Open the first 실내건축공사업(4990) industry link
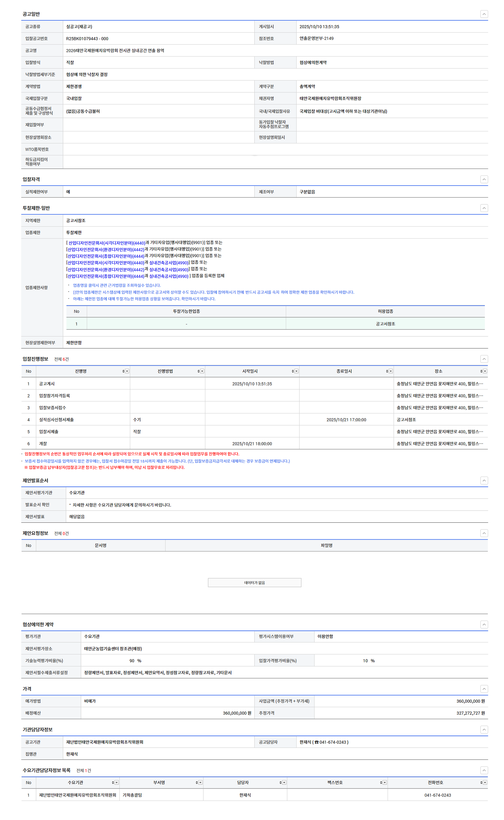The height and width of the screenshot is (820, 504). pos(169,263)
